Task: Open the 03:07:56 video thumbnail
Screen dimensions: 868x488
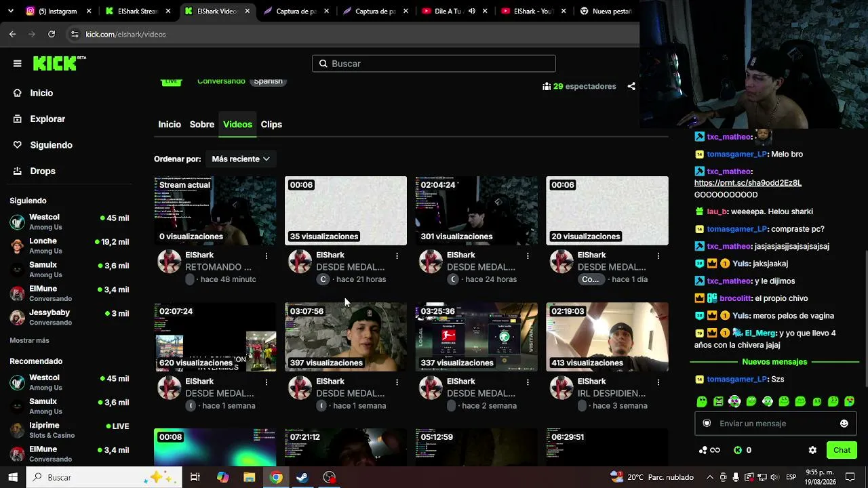Action: (x=346, y=337)
